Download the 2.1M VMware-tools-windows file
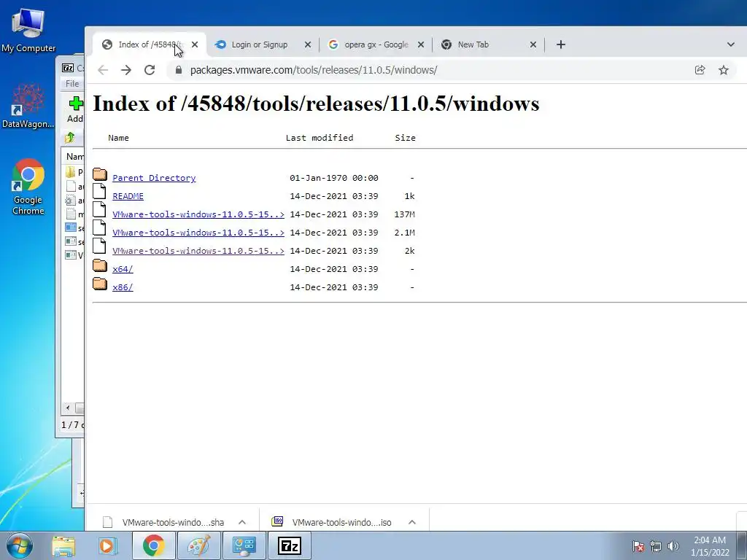Image resolution: width=747 pixels, height=560 pixels. (198, 233)
